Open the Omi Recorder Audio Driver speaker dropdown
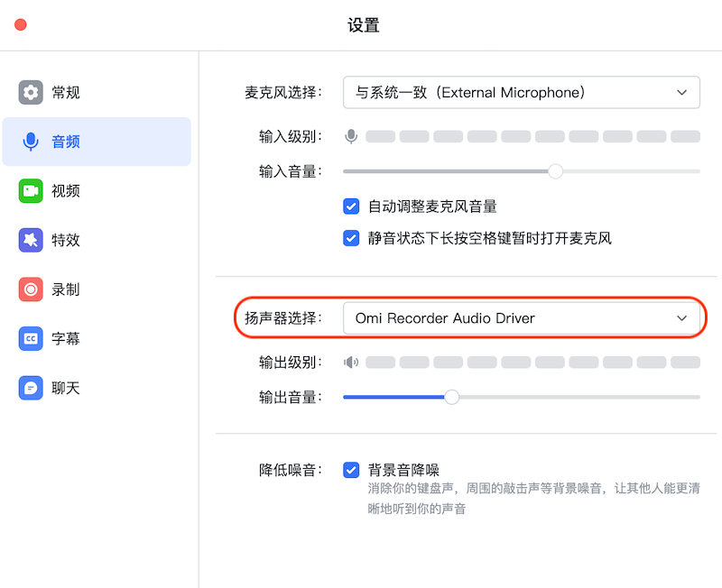This screenshot has width=722, height=588. click(523, 318)
